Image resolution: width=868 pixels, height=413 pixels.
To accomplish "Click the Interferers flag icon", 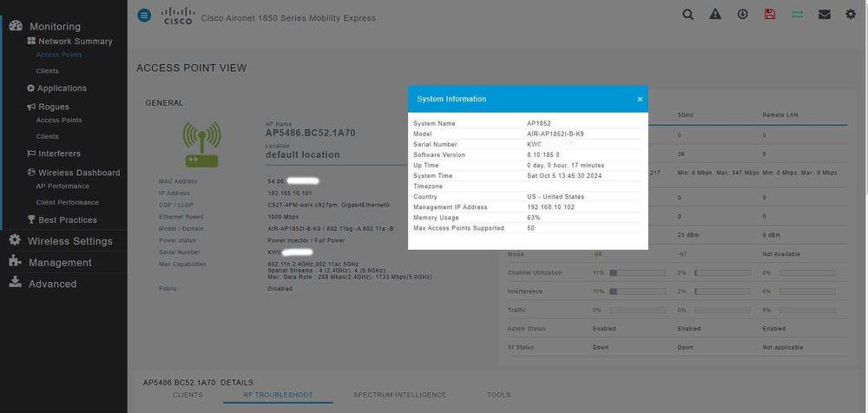I will coord(31,154).
